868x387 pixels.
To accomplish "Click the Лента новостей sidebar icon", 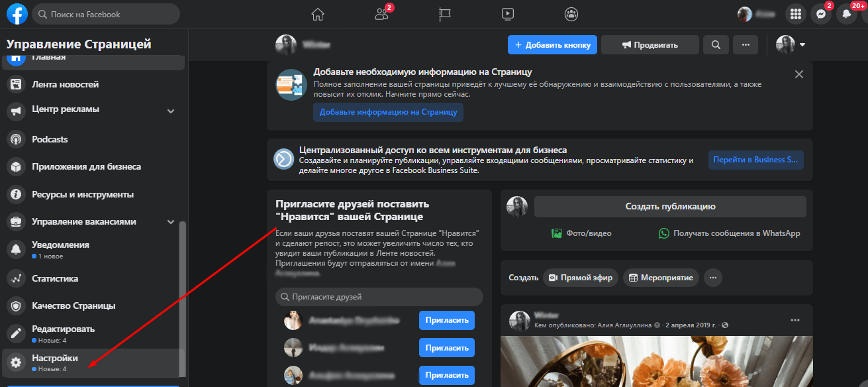I will point(15,85).
